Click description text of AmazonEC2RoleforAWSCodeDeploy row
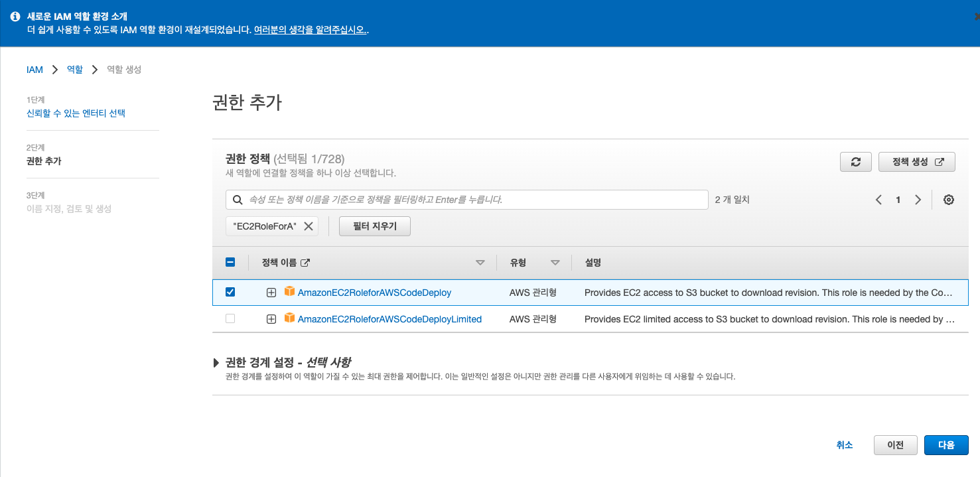980x477 pixels. pyautogui.click(x=768, y=293)
